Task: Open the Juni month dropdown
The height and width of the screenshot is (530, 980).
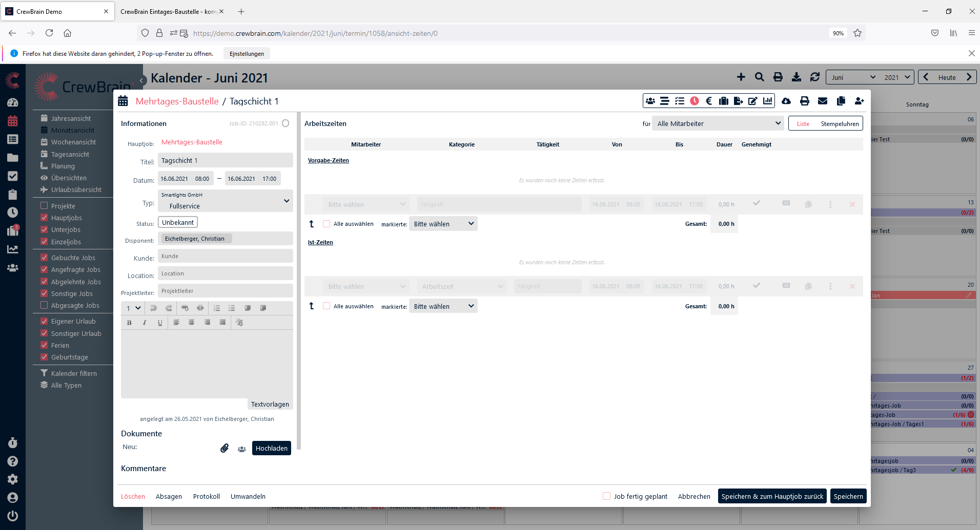Action: point(853,77)
